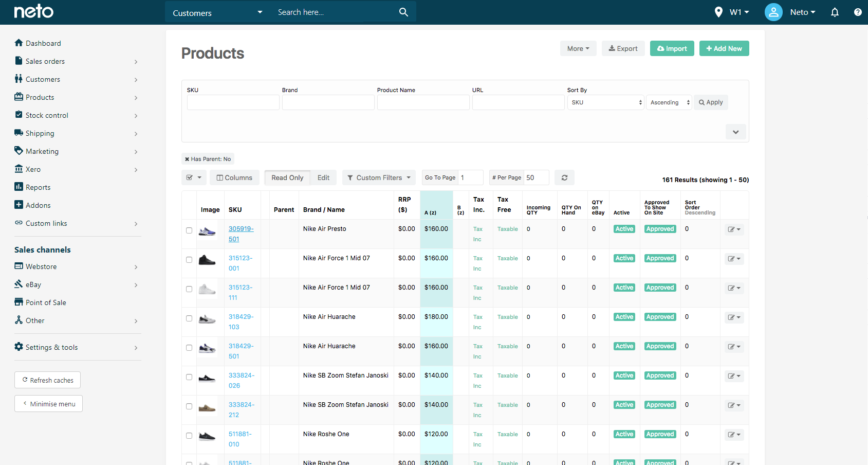Open the notifications bell

click(x=835, y=12)
